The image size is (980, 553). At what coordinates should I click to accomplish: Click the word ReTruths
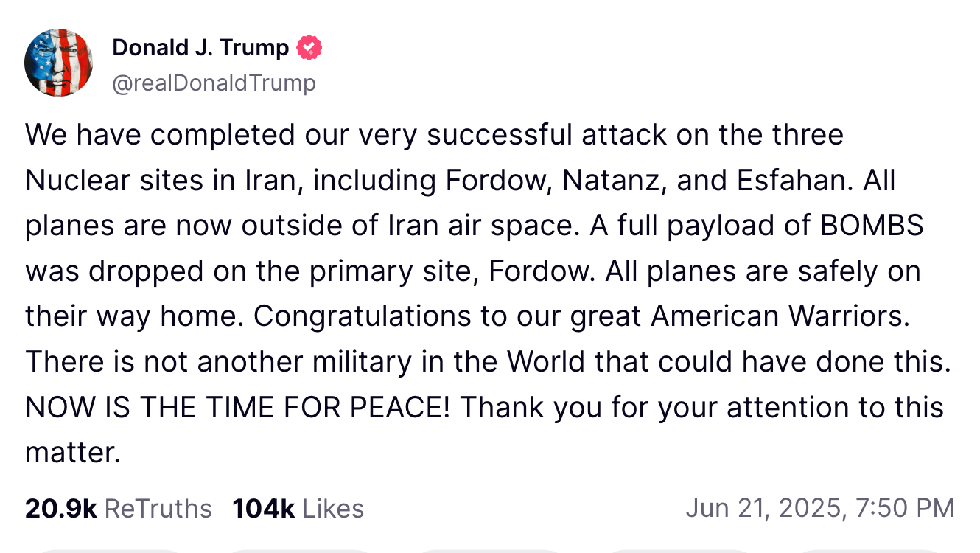[x=158, y=509]
